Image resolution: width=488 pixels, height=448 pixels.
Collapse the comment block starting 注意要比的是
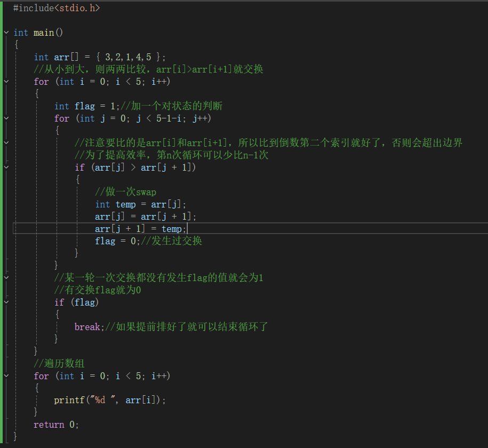[x=6, y=143]
